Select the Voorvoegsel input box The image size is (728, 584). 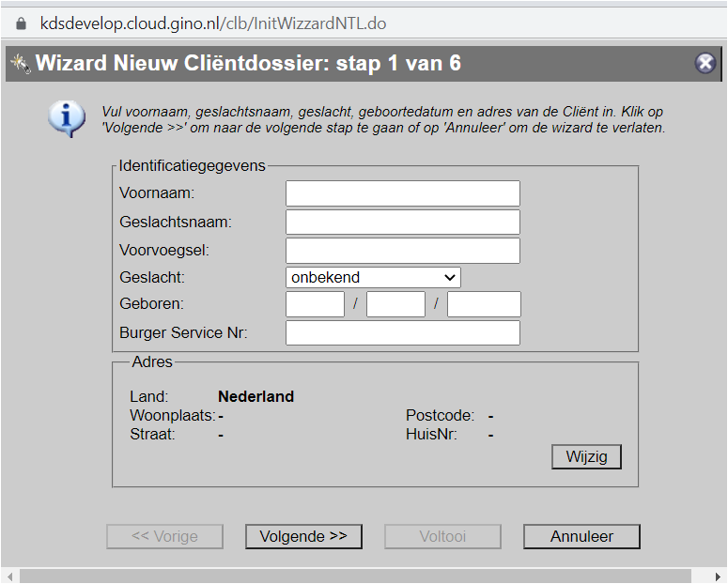(x=402, y=251)
